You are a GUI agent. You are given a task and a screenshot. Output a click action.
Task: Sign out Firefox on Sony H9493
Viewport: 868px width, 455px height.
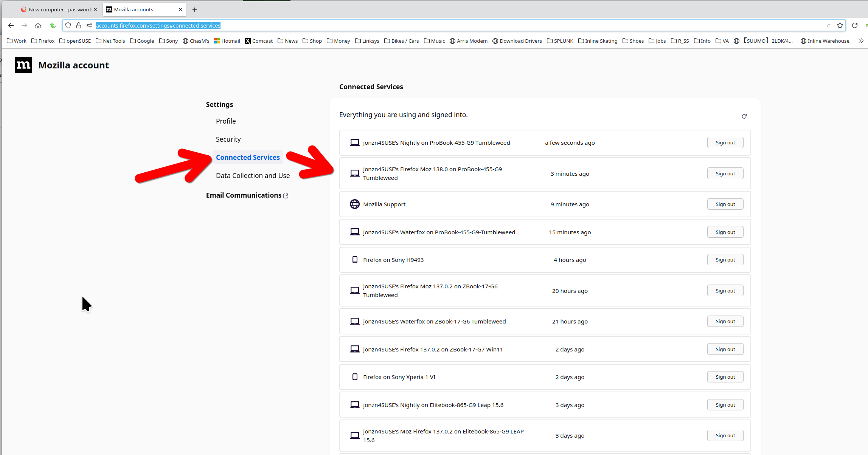[725, 260]
